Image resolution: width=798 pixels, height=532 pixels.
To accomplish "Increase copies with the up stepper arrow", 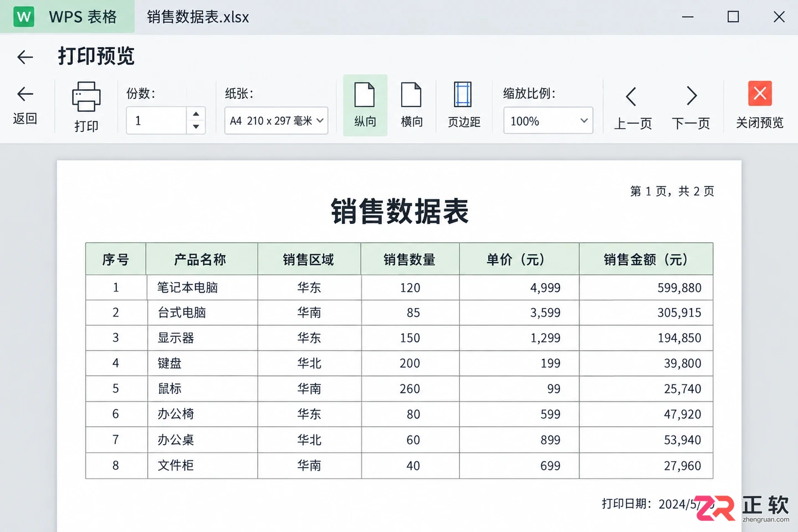I will pos(196,114).
